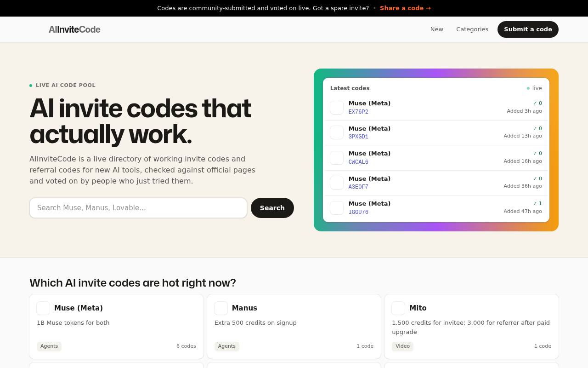This screenshot has width=588, height=368.
Task: Click the Search button
Action: click(x=272, y=208)
